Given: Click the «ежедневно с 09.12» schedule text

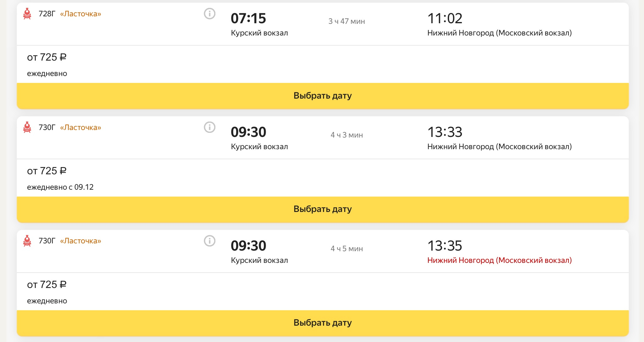Looking at the screenshot, I should 60,187.
